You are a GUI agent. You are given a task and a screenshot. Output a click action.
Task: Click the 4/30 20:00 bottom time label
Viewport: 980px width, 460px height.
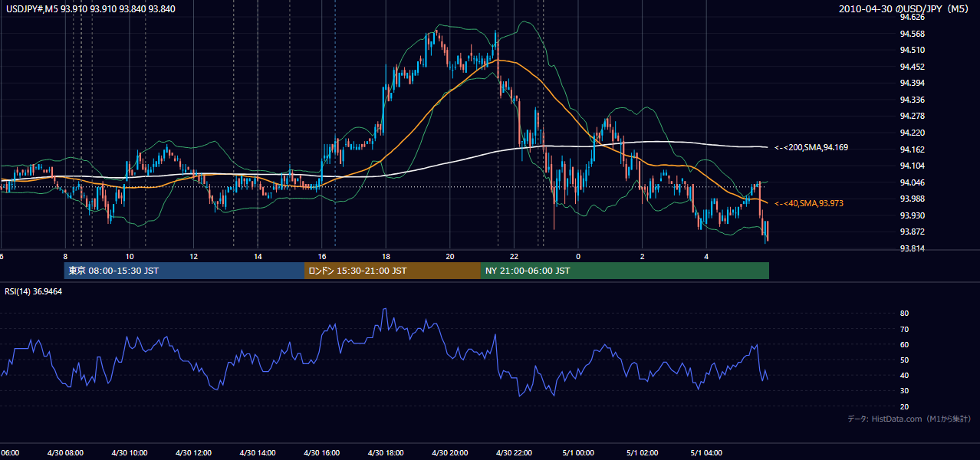(450, 453)
